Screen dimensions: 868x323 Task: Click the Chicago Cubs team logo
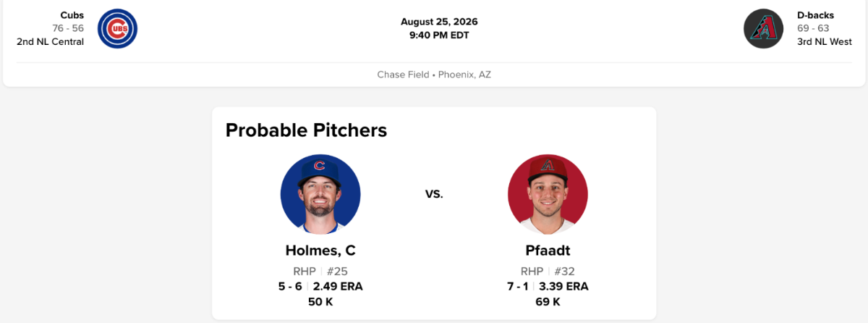[x=117, y=28]
